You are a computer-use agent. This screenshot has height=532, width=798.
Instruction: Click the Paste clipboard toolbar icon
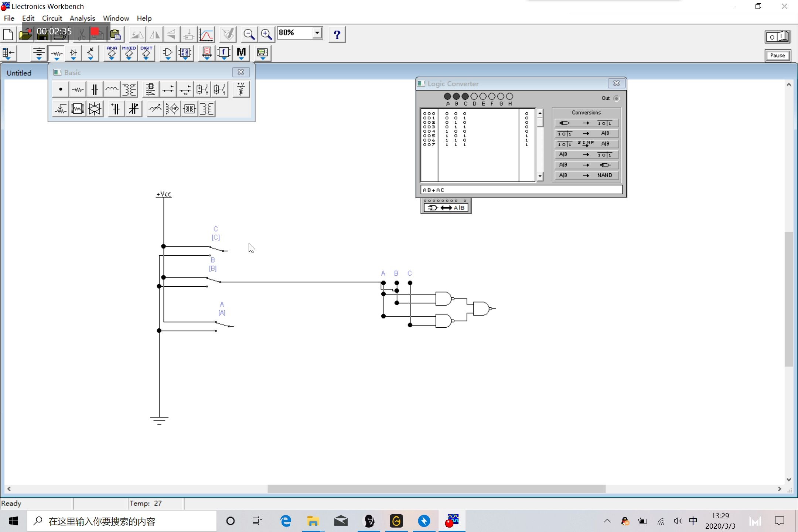tap(116, 34)
